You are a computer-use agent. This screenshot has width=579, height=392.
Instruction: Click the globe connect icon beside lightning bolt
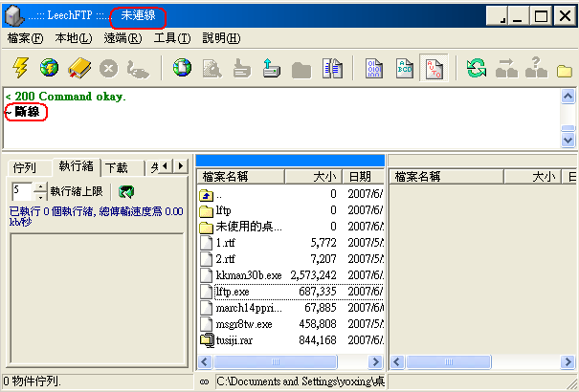[x=49, y=68]
